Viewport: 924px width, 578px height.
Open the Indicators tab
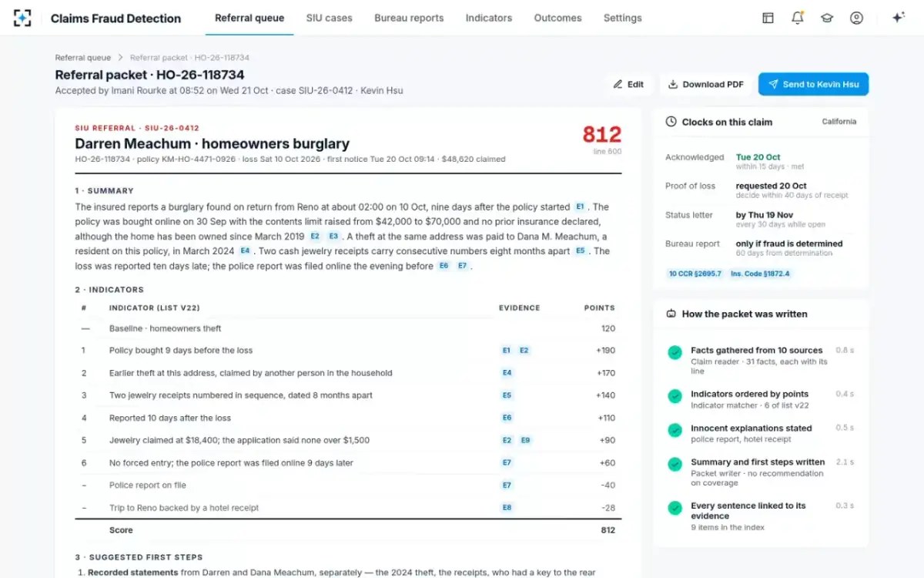(x=489, y=18)
